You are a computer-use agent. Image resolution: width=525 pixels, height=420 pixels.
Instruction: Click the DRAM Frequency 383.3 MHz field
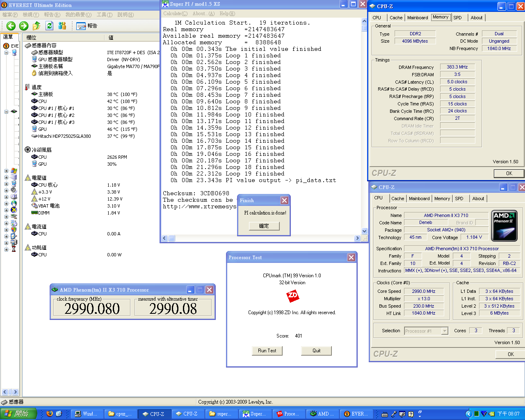(x=457, y=67)
